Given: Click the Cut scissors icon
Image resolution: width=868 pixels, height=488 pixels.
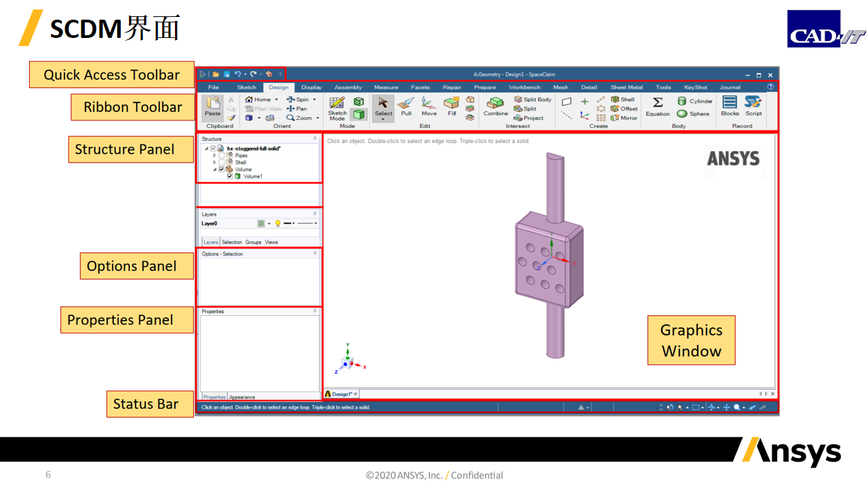Looking at the screenshot, I should [231, 100].
